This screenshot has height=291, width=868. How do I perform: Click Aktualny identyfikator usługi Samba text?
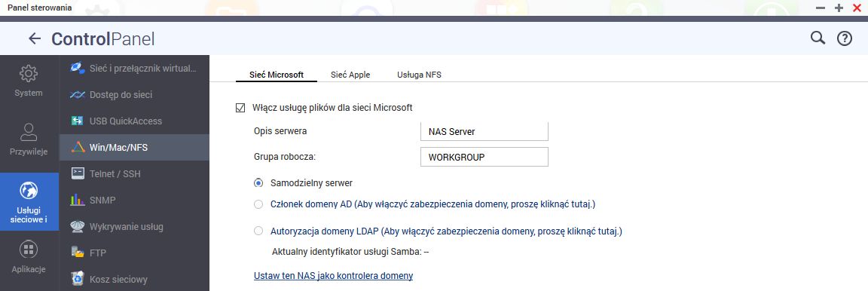click(x=350, y=252)
